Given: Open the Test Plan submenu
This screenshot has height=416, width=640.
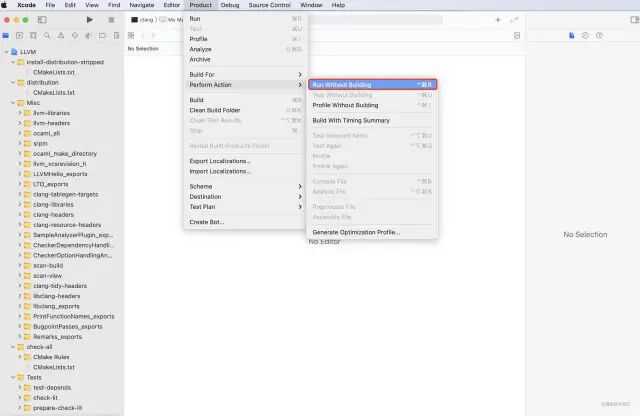Looking at the screenshot, I should tap(245, 207).
